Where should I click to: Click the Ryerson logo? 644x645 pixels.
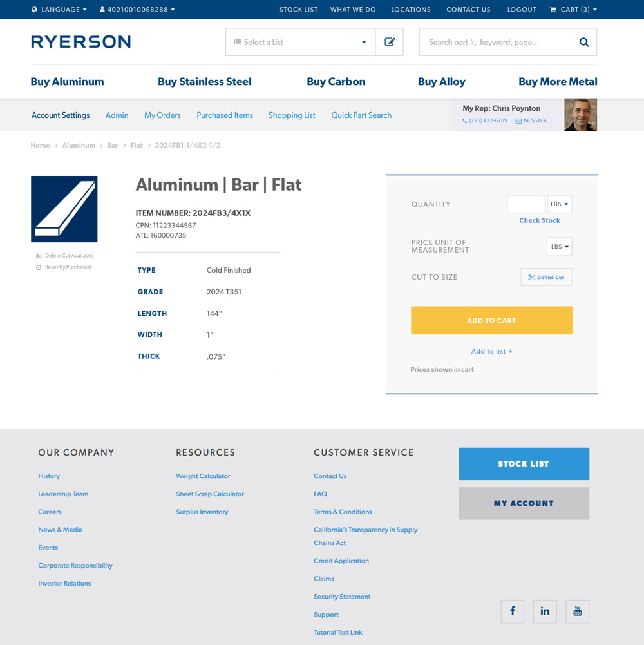pyautogui.click(x=80, y=41)
